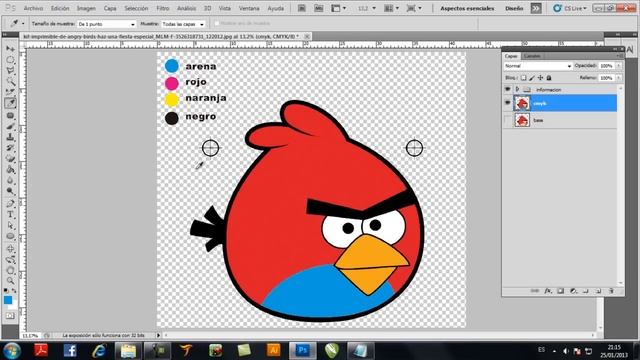This screenshot has height=360, width=640.
Task: Select the Move tool
Action: (x=10, y=49)
